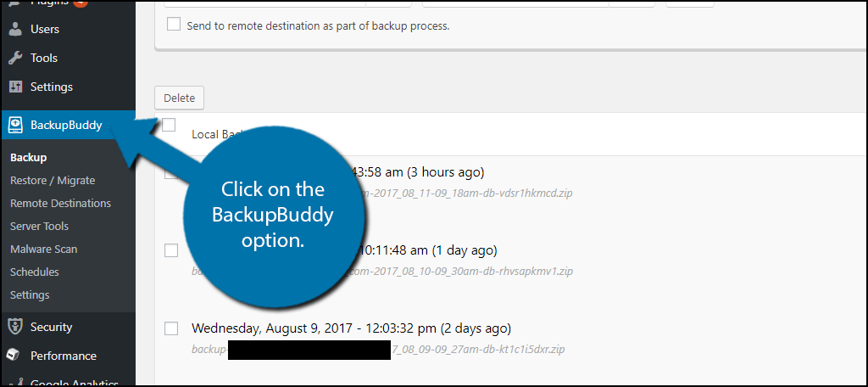
Task: Open BackupBuddy Settings submenu item
Action: click(x=30, y=295)
